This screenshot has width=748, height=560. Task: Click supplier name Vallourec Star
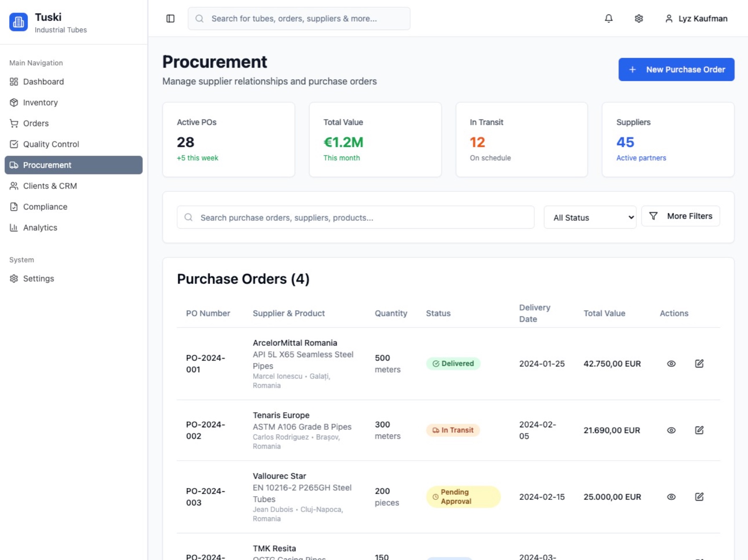(x=279, y=476)
